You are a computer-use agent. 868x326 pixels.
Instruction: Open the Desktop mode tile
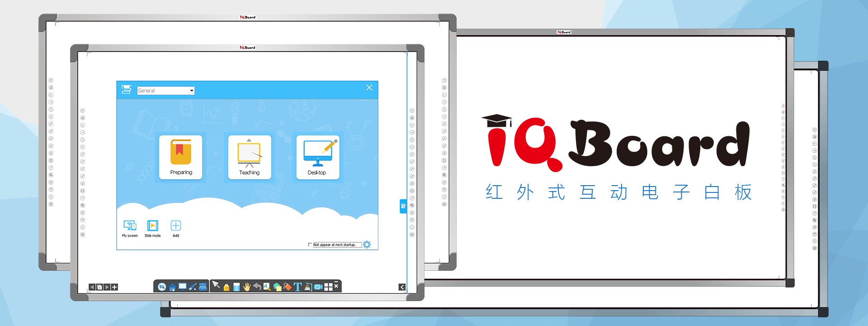[x=318, y=157]
